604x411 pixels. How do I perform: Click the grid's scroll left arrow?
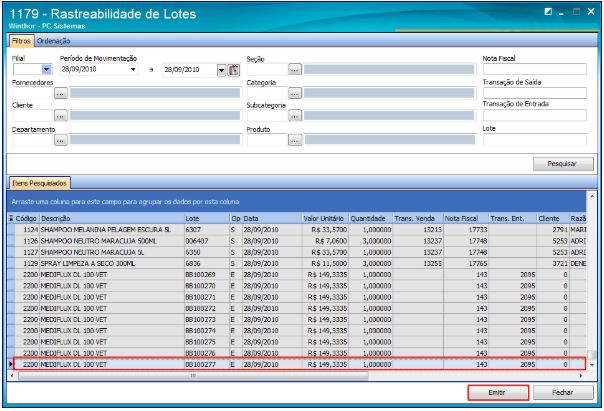(12, 376)
